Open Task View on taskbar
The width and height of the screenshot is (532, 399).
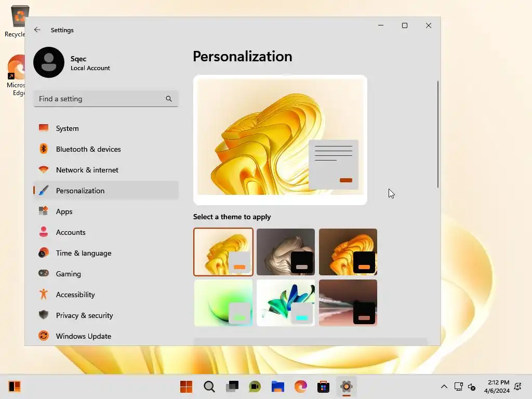(x=232, y=387)
